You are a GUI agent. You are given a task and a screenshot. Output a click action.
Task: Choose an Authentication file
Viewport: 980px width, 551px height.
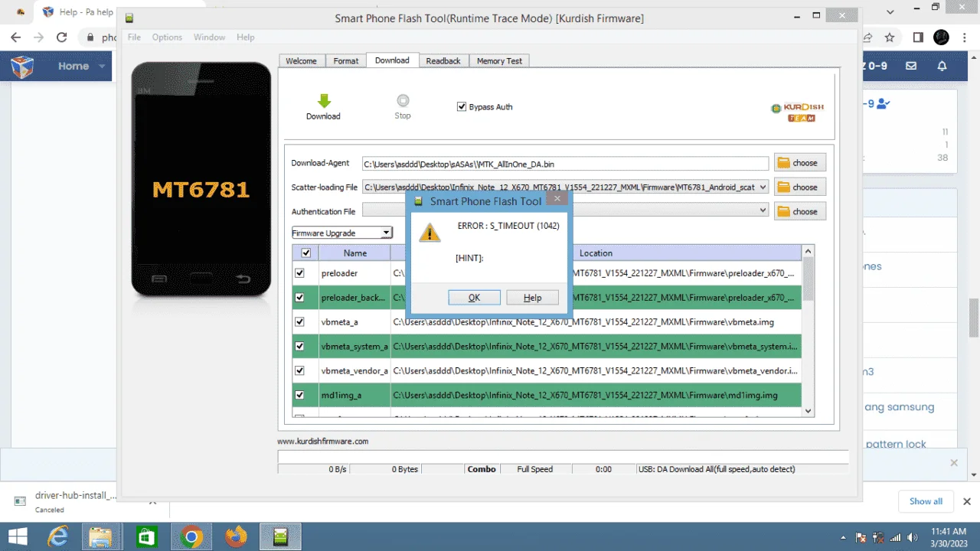(x=799, y=211)
